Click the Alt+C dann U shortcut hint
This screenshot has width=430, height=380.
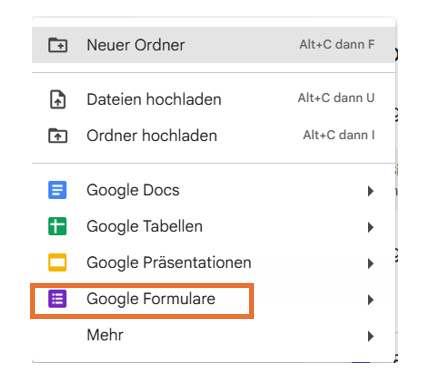click(336, 98)
